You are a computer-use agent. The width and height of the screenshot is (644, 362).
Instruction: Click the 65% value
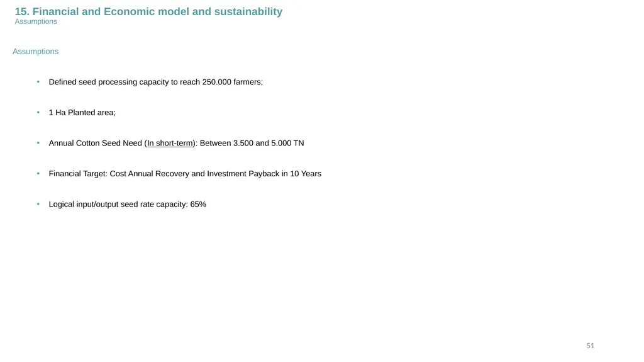tap(198, 205)
